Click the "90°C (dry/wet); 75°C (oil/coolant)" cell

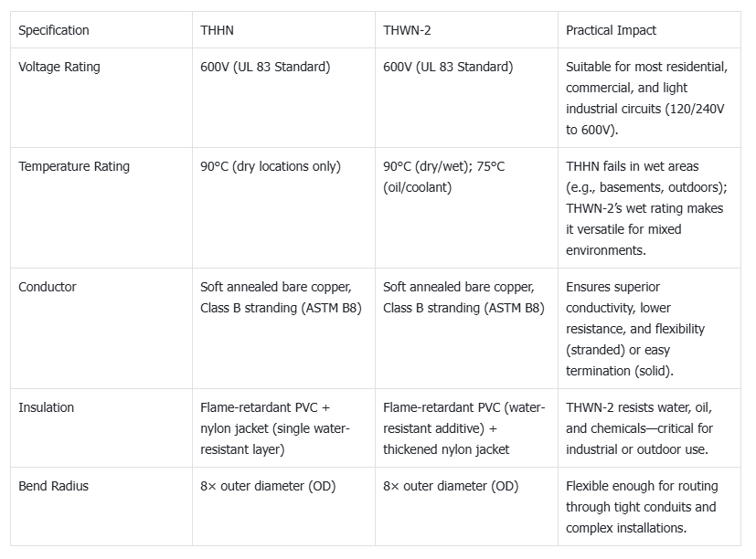point(443,176)
